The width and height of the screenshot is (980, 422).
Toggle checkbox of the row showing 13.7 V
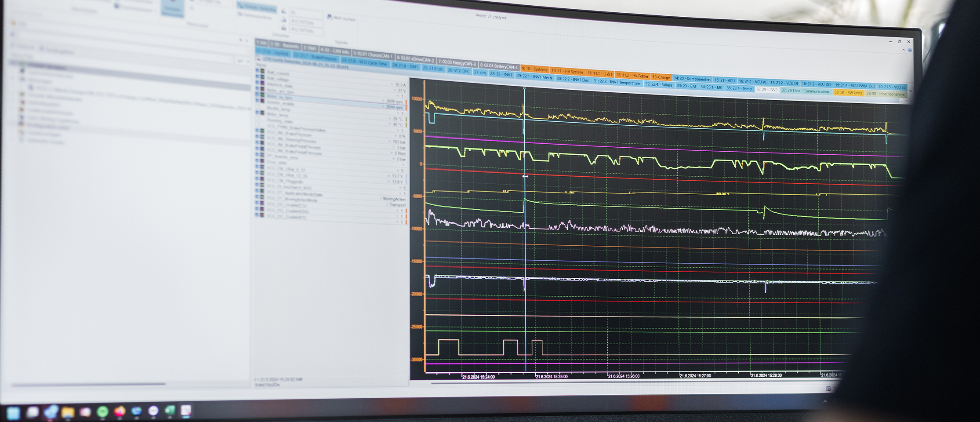point(257,167)
